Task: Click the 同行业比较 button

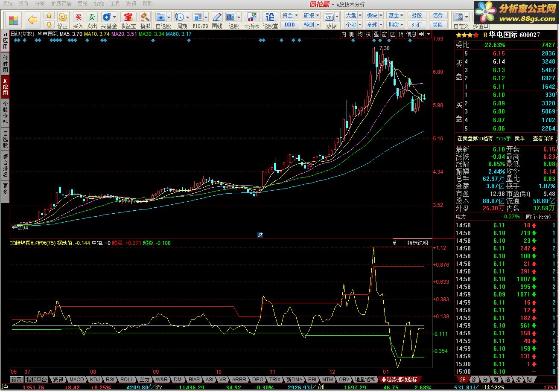Action: [x=538, y=217]
